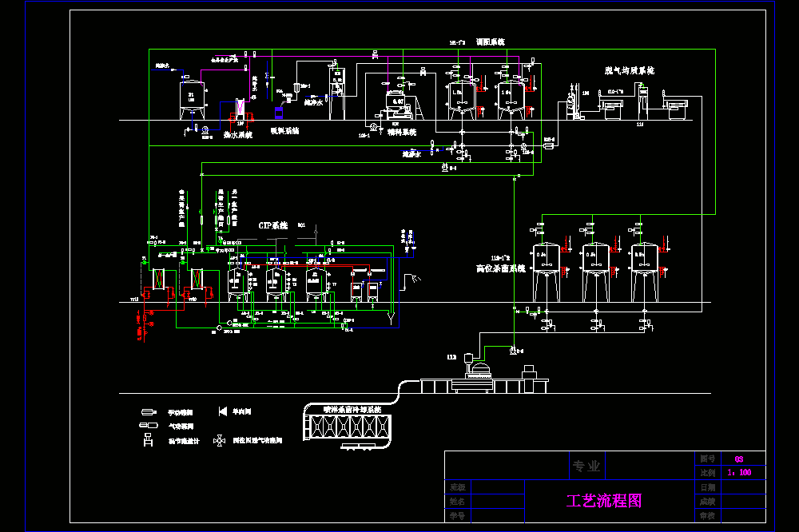Click the CIP系统 heading

[x=273, y=225]
